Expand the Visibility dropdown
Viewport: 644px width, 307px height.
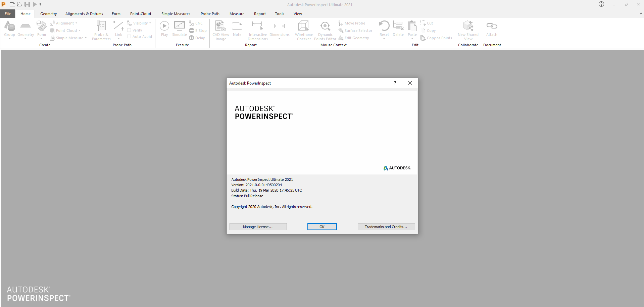[150, 23]
